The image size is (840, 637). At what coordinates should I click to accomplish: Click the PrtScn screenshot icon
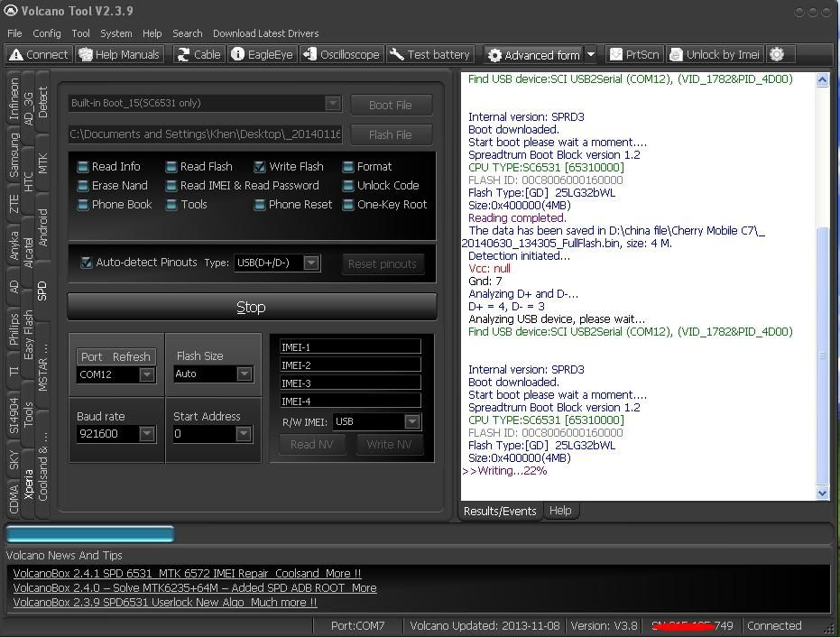coord(633,54)
